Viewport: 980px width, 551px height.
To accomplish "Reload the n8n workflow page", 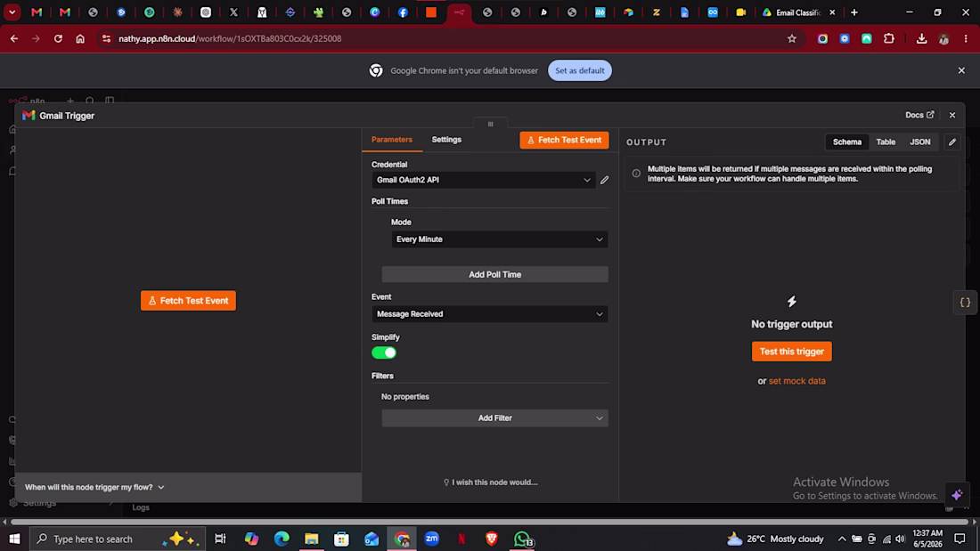I will [58, 39].
